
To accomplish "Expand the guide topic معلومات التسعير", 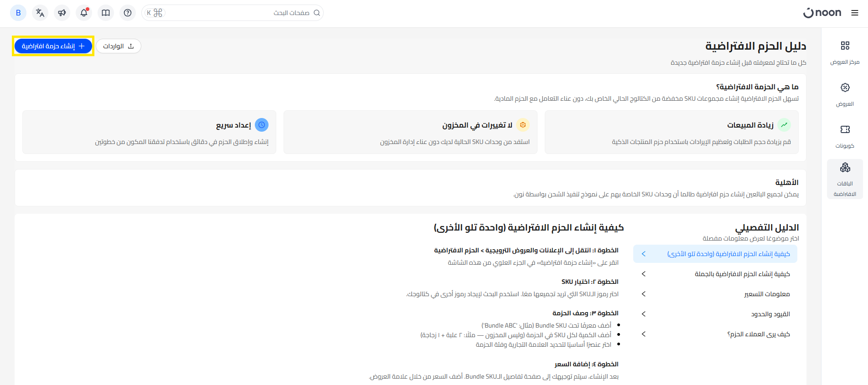I will 715,294.
